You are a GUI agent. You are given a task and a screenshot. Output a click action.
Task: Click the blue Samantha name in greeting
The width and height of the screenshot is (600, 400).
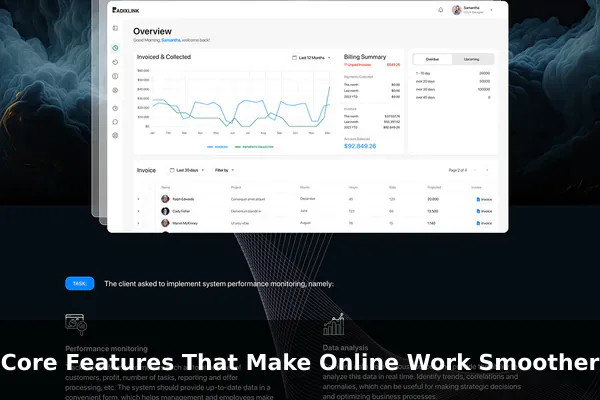click(171, 40)
